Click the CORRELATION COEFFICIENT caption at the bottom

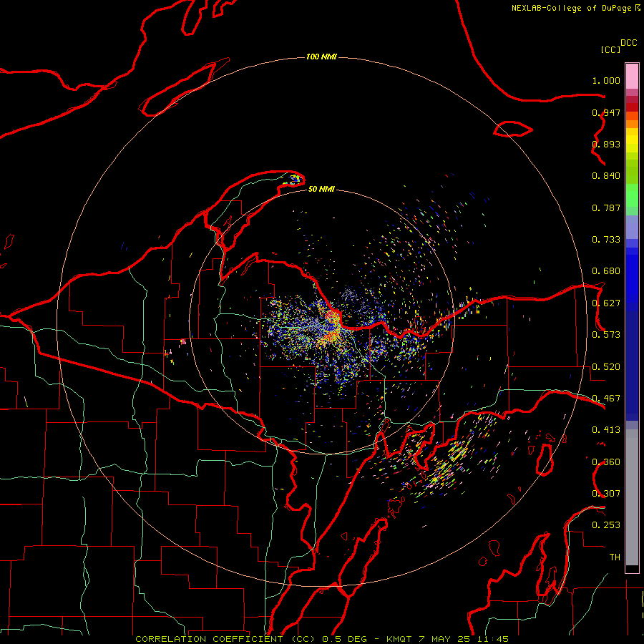pos(321,639)
